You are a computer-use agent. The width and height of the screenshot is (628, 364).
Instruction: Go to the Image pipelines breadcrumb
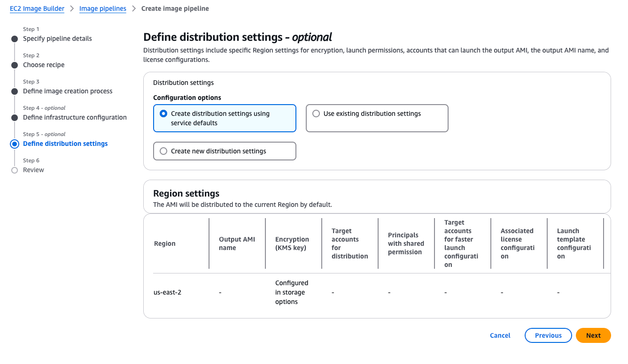[x=103, y=8]
